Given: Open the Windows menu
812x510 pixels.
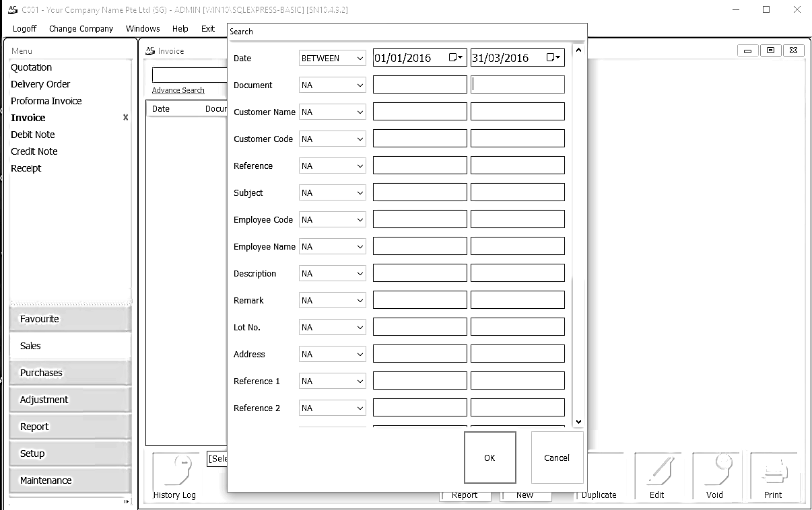Looking at the screenshot, I should 143,29.
